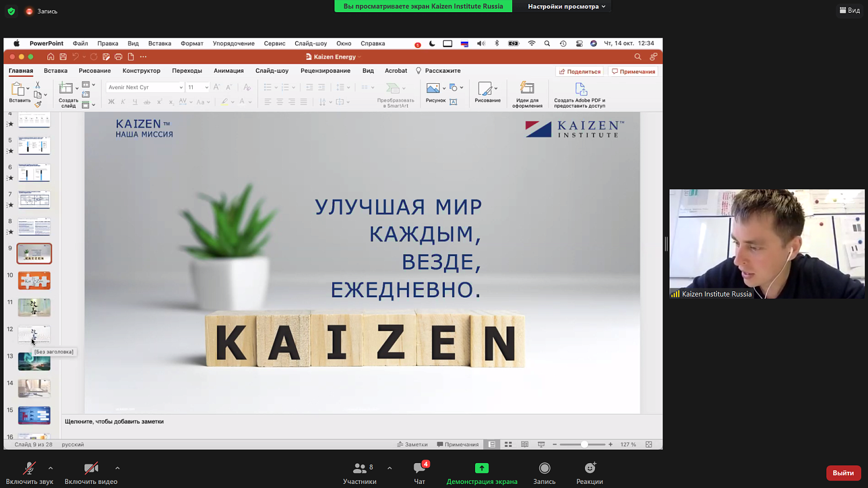Click the Format Painter brush icon
The image size is (868, 488).
tap(38, 104)
